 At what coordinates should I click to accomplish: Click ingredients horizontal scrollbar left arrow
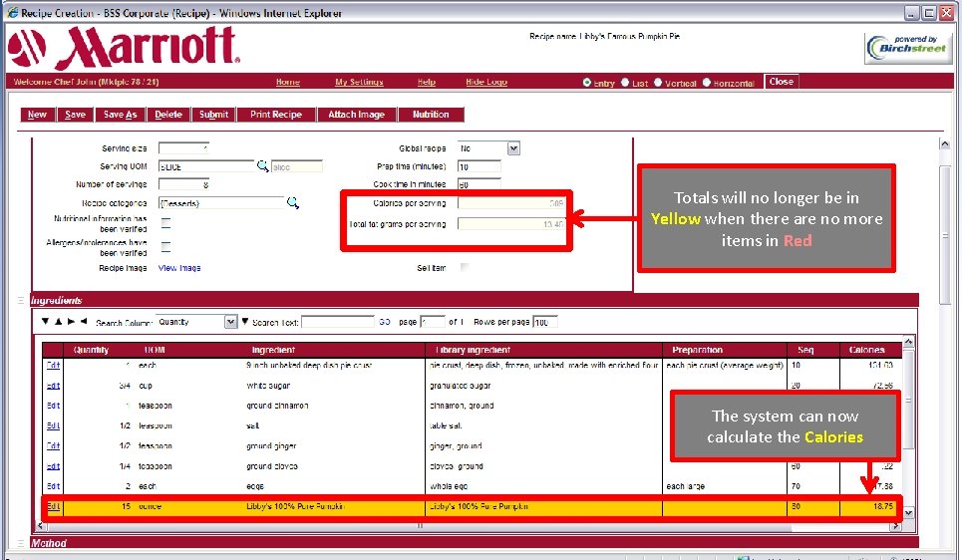click(41, 526)
